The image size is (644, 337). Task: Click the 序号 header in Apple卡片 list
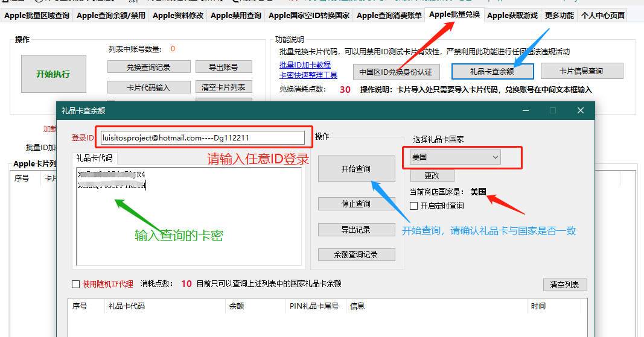25,178
